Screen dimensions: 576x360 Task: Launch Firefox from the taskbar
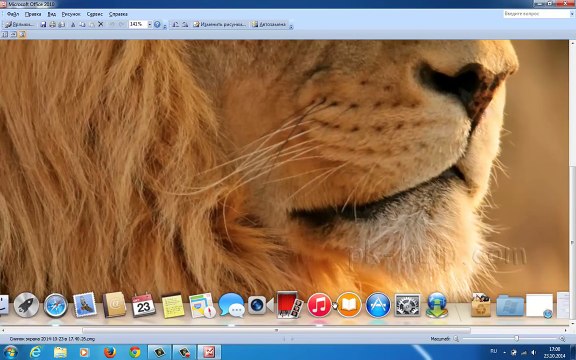(109, 352)
